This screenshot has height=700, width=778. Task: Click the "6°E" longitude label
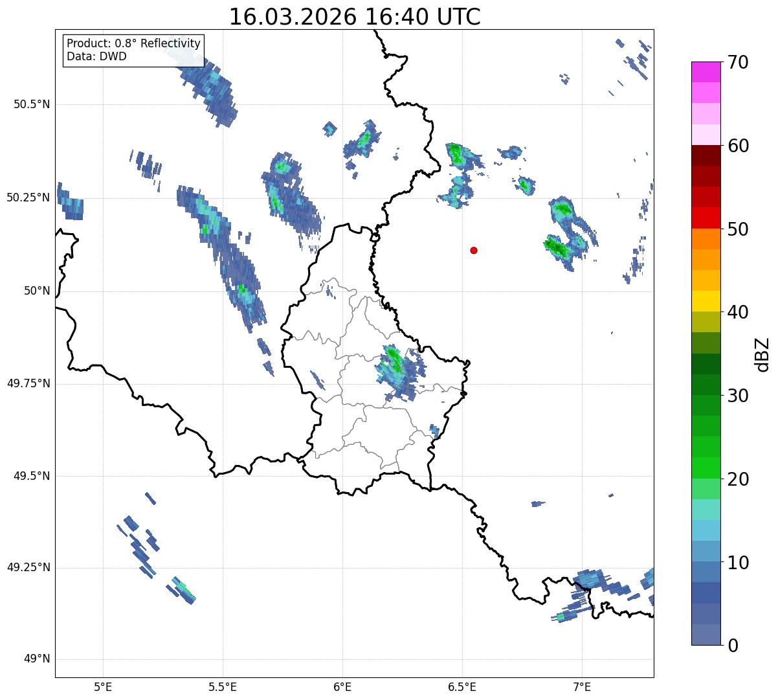pyautogui.click(x=342, y=686)
